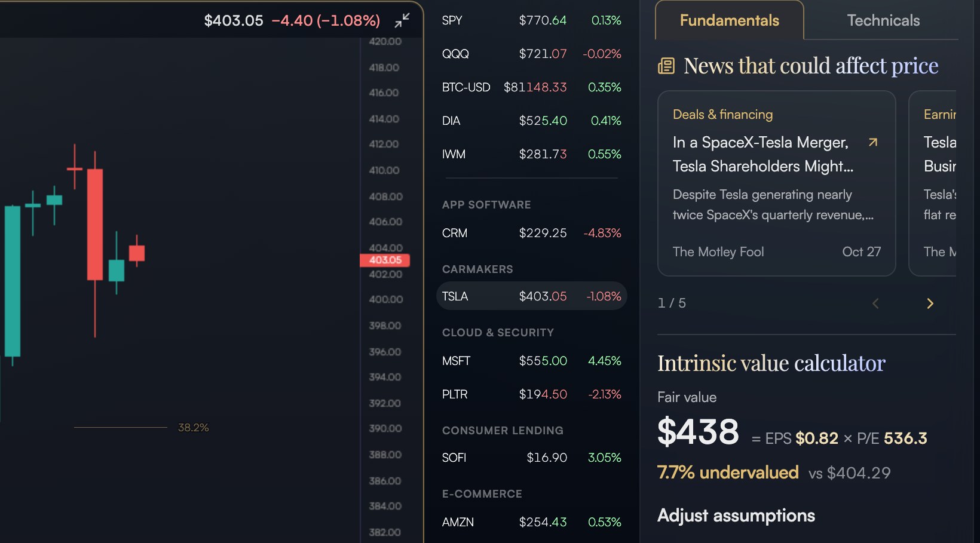Click the 'Deals & financing' news category label
This screenshot has width=980, height=543.
722,114
